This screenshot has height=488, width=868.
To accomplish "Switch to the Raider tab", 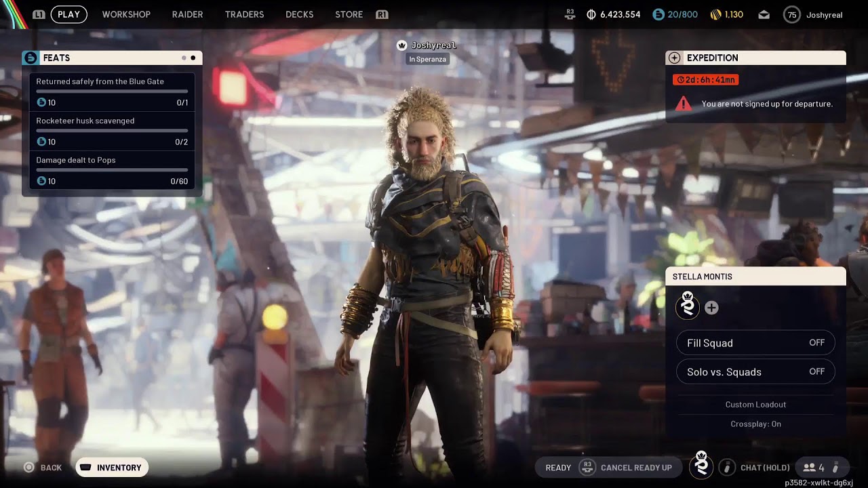I will coord(187,14).
